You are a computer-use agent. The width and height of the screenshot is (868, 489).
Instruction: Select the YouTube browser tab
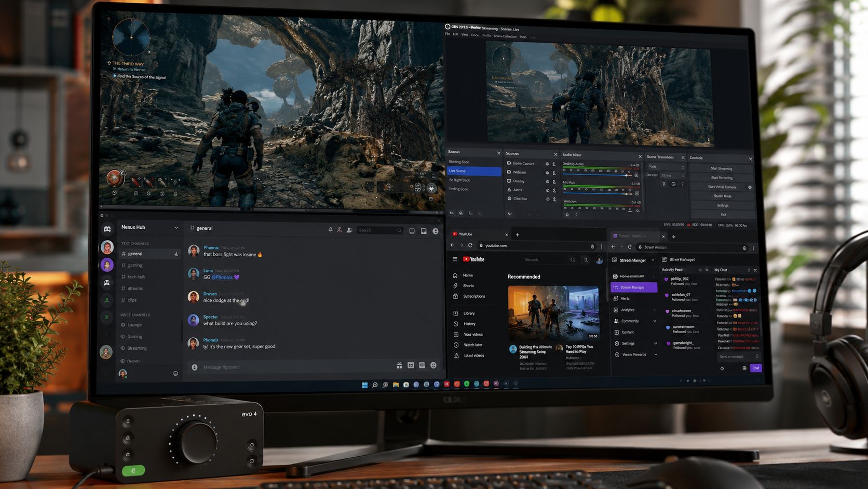pos(480,234)
